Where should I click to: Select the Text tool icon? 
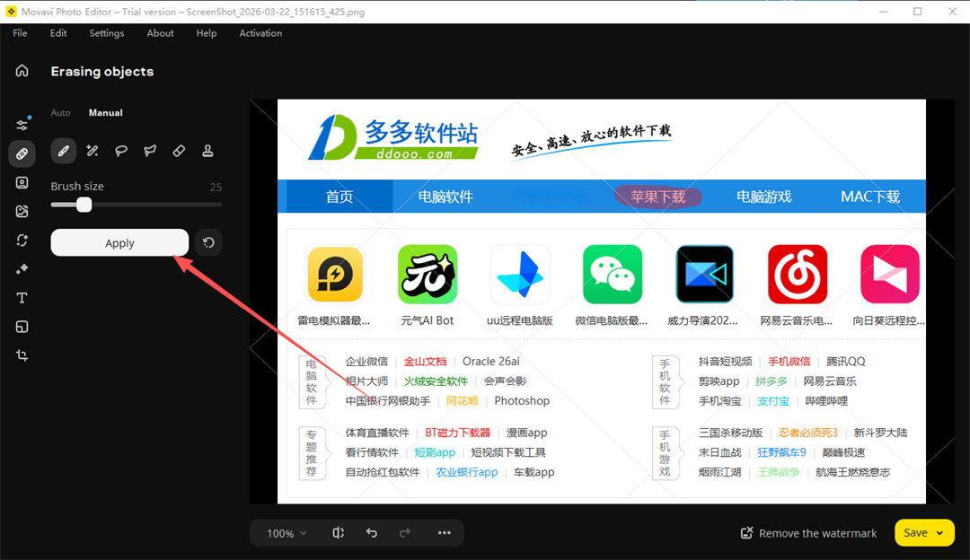(22, 298)
